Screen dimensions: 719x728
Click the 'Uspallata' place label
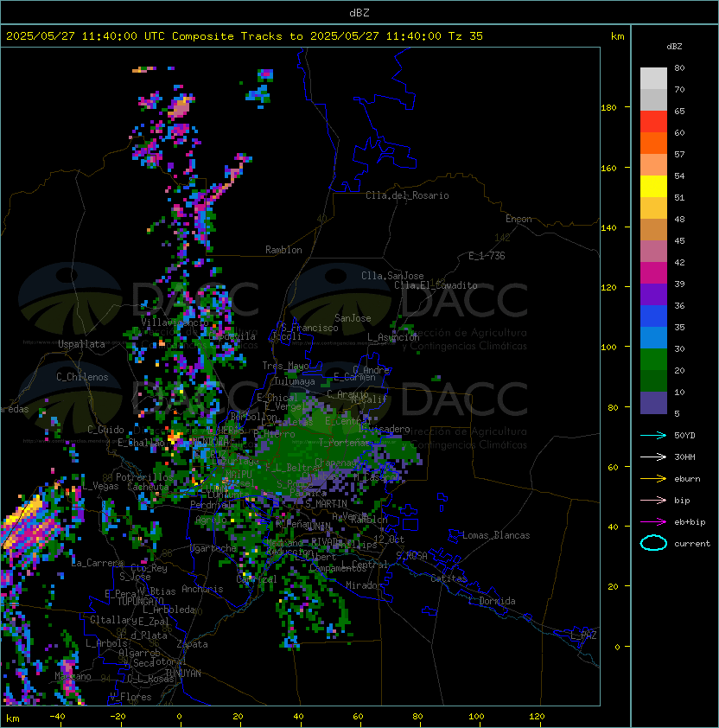coord(81,344)
